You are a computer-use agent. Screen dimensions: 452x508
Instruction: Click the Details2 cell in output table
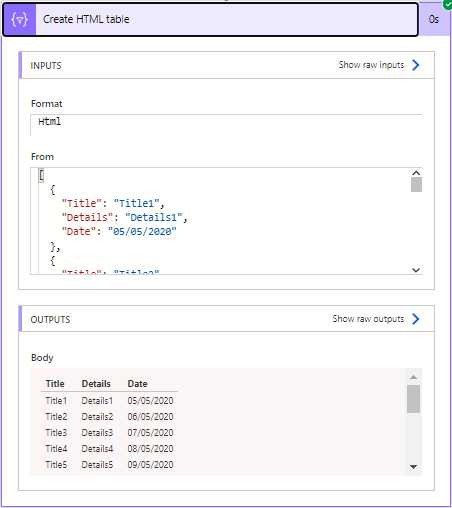click(97, 417)
